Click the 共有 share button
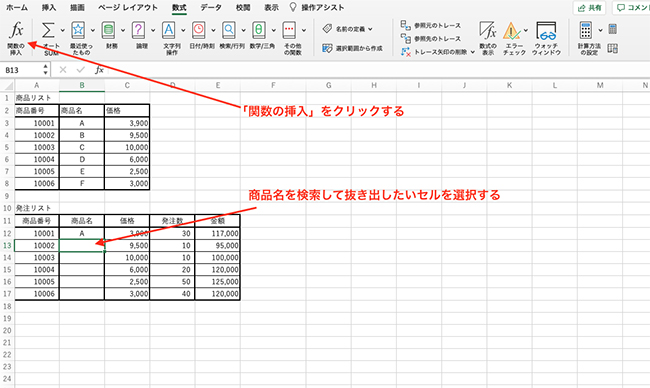Screen dimensions: 650x388 (589, 8)
